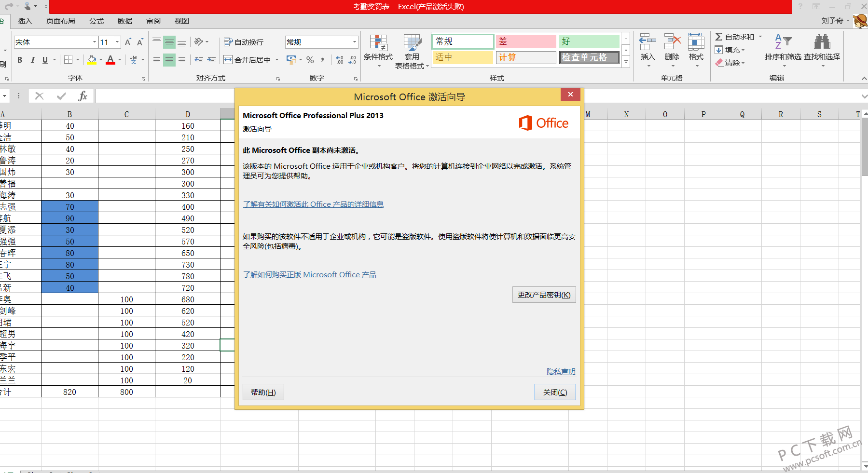Toggle underline formatting
The height and width of the screenshot is (473, 868).
click(x=45, y=60)
